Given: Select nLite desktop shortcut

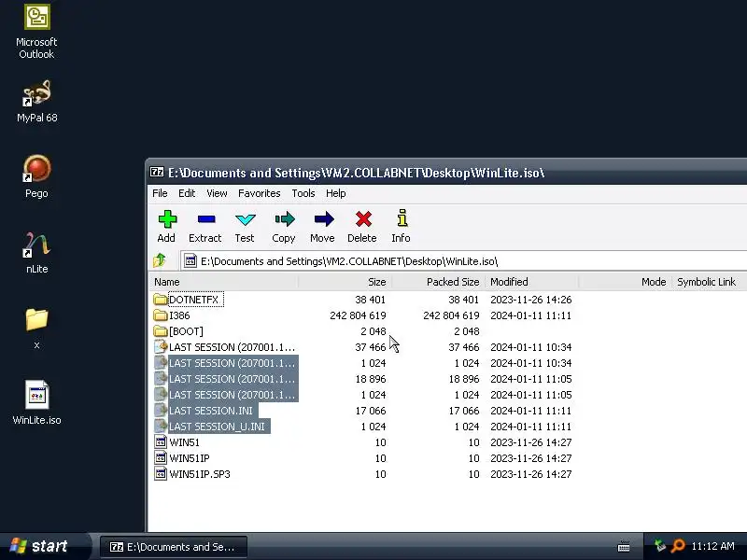Looking at the screenshot, I should tap(36, 252).
